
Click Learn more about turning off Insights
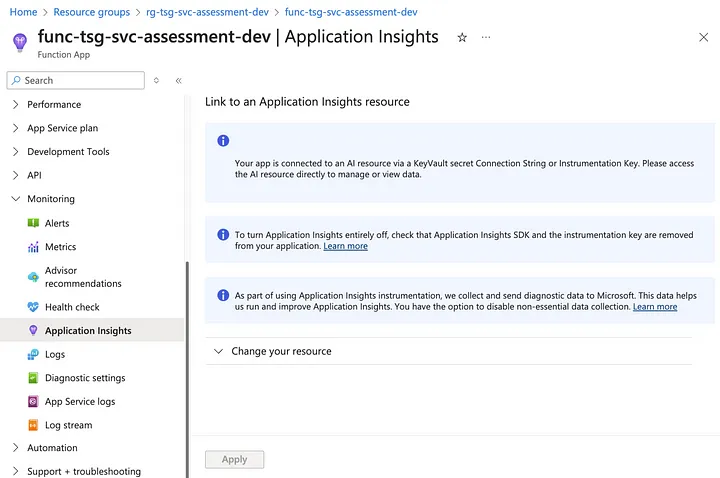click(x=345, y=246)
